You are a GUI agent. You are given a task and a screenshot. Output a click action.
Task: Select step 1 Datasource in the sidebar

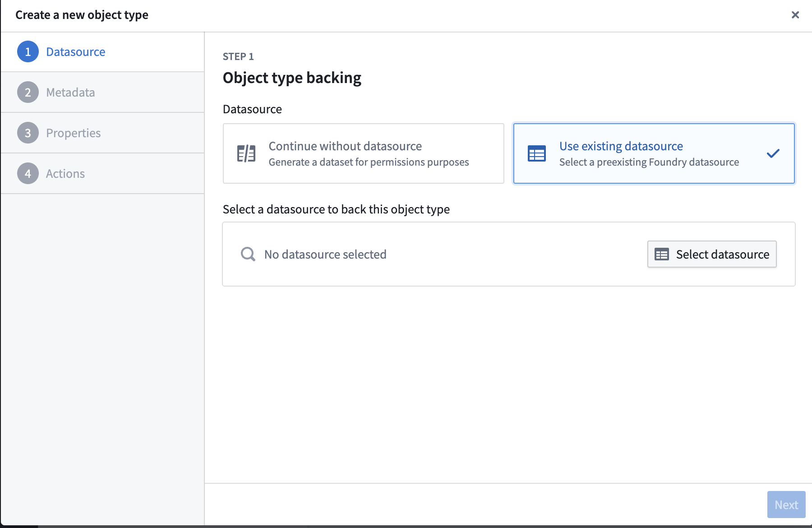(102, 52)
